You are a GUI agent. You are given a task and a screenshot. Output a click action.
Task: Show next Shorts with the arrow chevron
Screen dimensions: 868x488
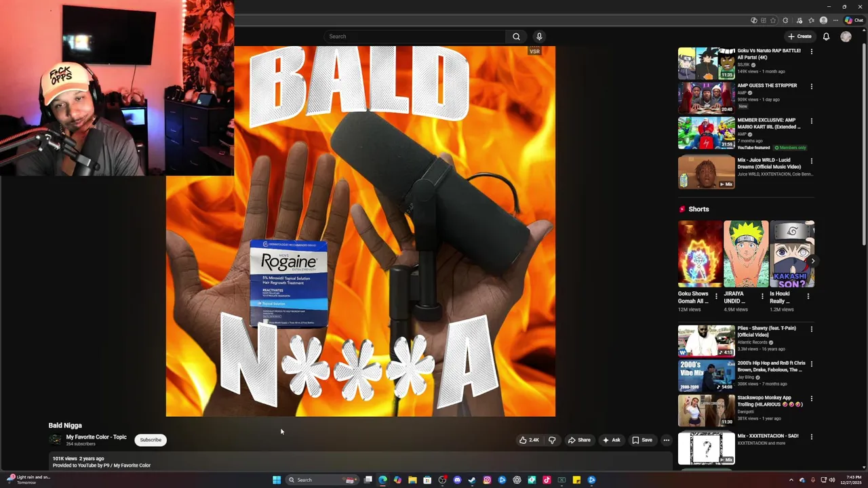(812, 261)
